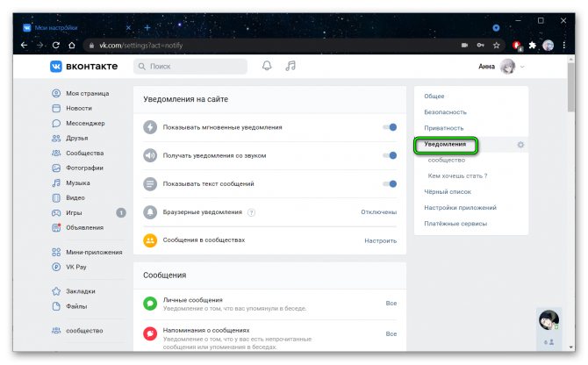Select Чёрный список settings tab

pos(448,192)
